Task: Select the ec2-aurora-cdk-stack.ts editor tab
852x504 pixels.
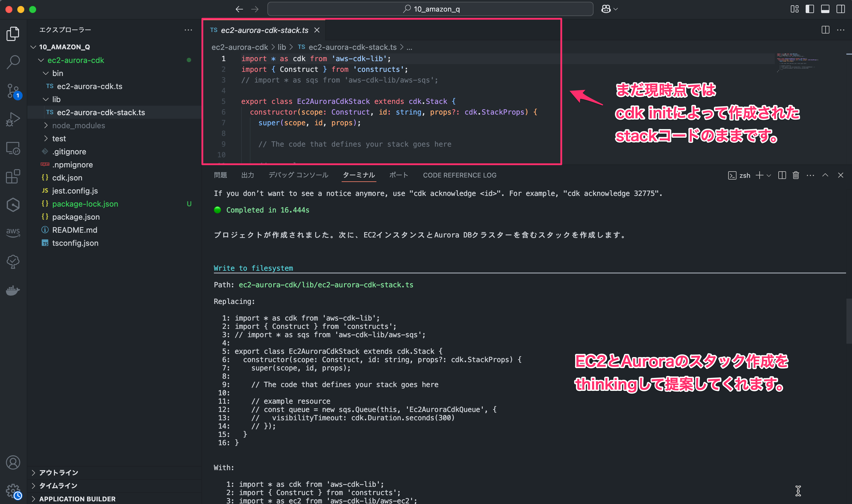Action: pyautogui.click(x=264, y=30)
